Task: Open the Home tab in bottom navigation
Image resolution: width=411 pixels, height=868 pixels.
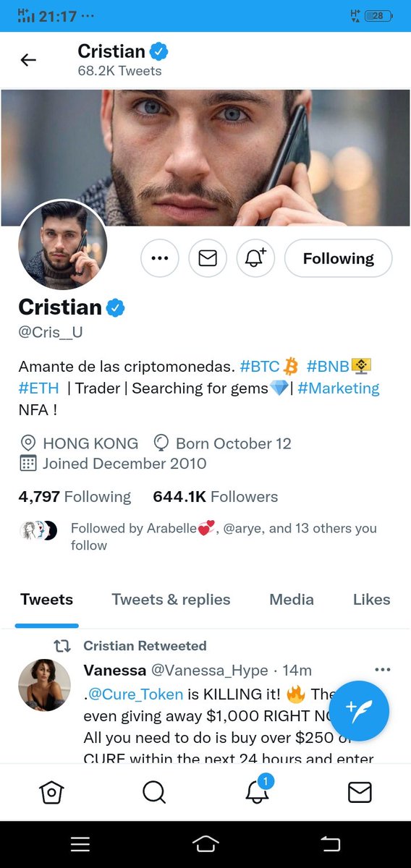Action: (51, 792)
